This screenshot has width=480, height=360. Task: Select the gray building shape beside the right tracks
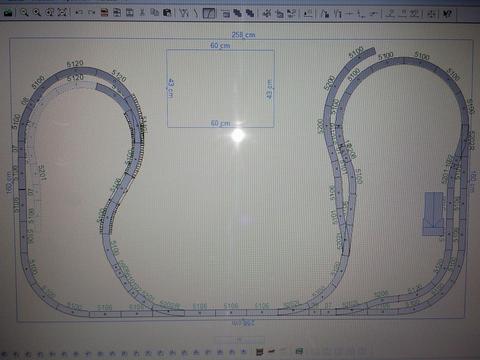click(x=434, y=214)
